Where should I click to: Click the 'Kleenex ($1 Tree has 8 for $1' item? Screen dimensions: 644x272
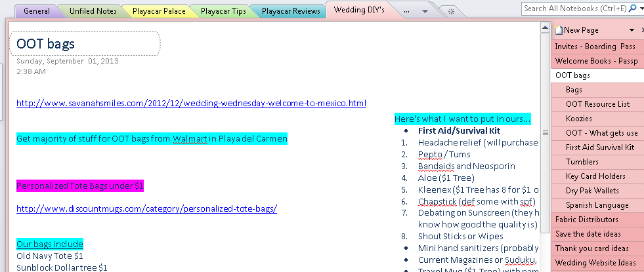478,189
